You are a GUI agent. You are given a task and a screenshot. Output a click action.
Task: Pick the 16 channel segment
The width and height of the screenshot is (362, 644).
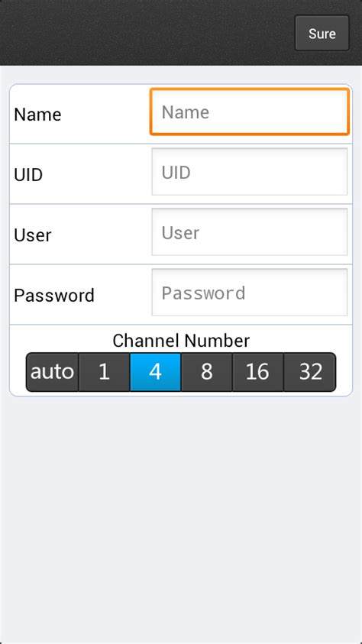pyautogui.click(x=257, y=372)
